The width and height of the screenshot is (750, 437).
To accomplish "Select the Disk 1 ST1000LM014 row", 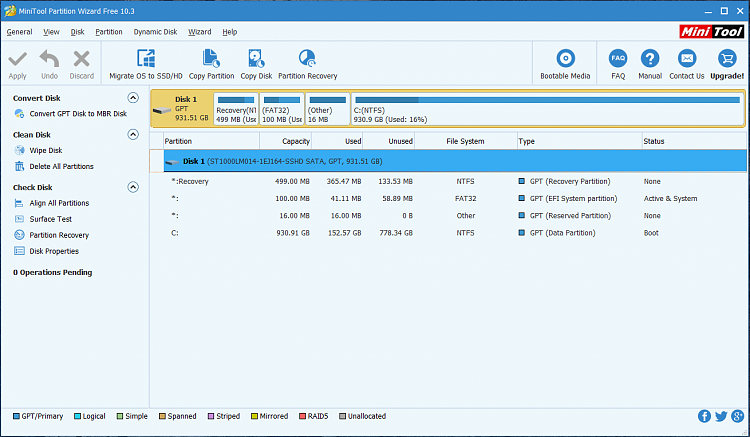I will (455, 161).
